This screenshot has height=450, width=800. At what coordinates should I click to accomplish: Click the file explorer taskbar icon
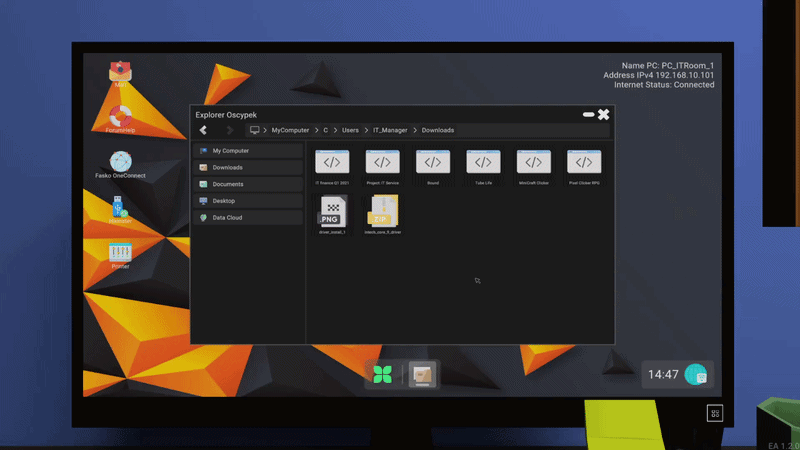422,375
